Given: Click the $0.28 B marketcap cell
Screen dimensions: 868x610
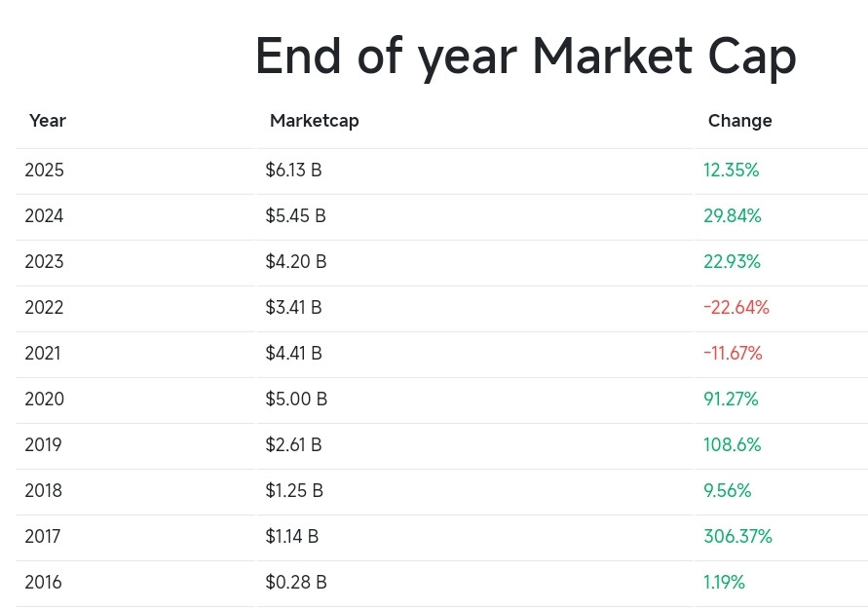Looking at the screenshot, I should tap(296, 583).
